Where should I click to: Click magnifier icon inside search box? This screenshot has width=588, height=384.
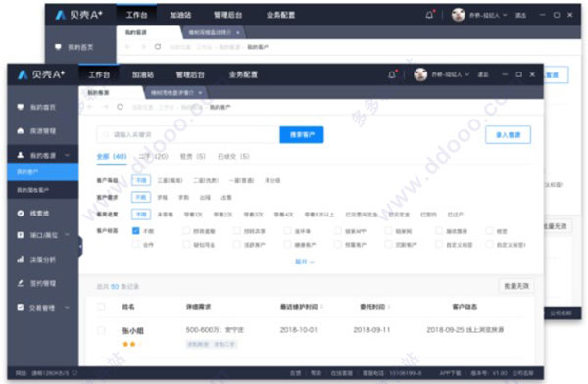coord(106,134)
